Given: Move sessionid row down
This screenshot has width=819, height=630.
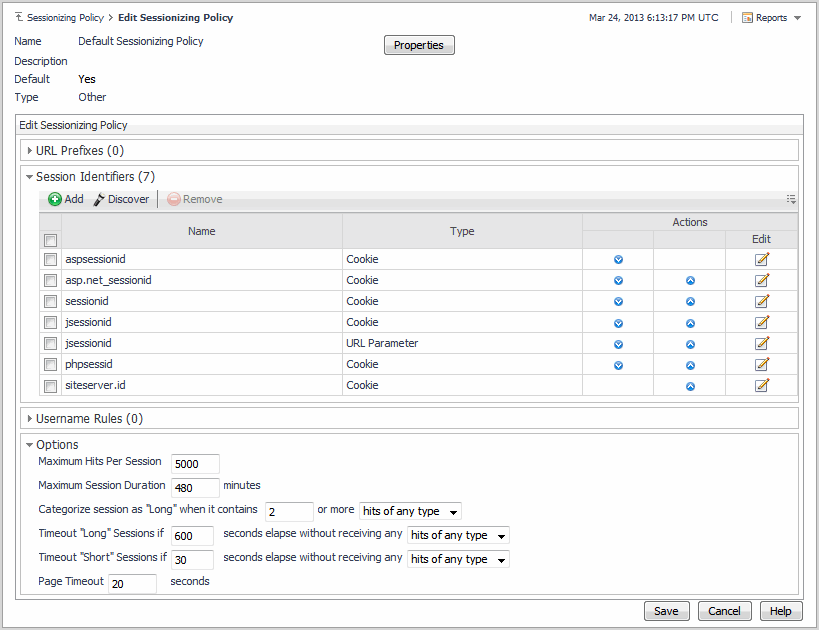Looking at the screenshot, I should pyautogui.click(x=618, y=301).
